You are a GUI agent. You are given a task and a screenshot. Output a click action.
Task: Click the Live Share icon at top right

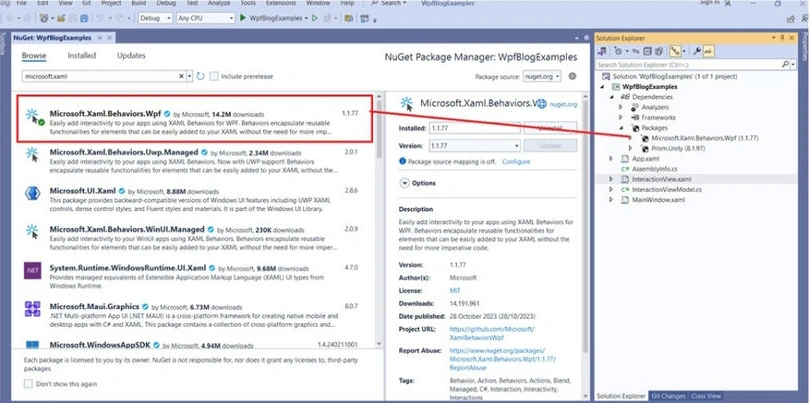point(790,19)
